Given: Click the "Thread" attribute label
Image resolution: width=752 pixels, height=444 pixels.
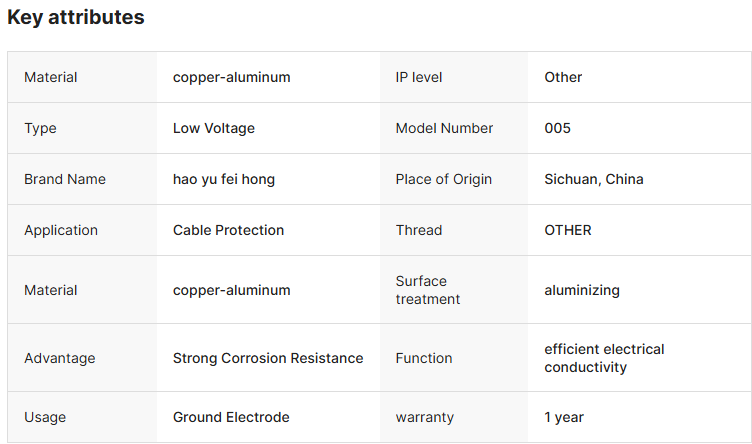Looking at the screenshot, I should pyautogui.click(x=419, y=230).
